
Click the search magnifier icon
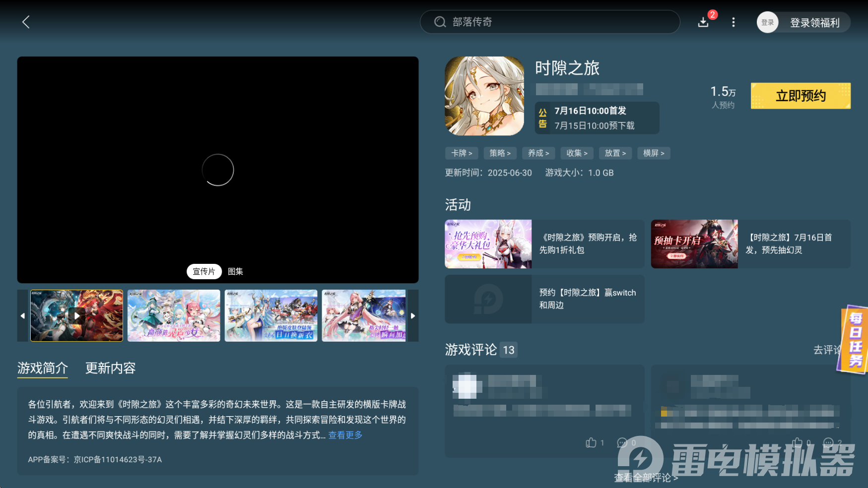[440, 22]
